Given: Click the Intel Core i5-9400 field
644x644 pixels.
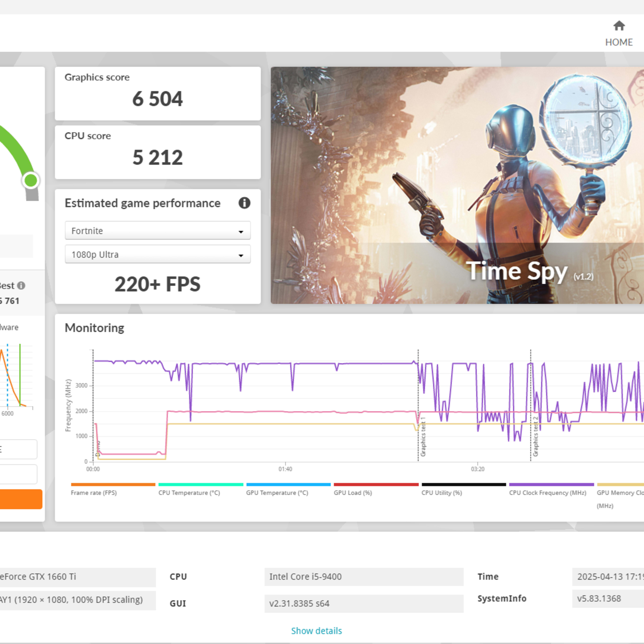Looking at the screenshot, I should [364, 577].
